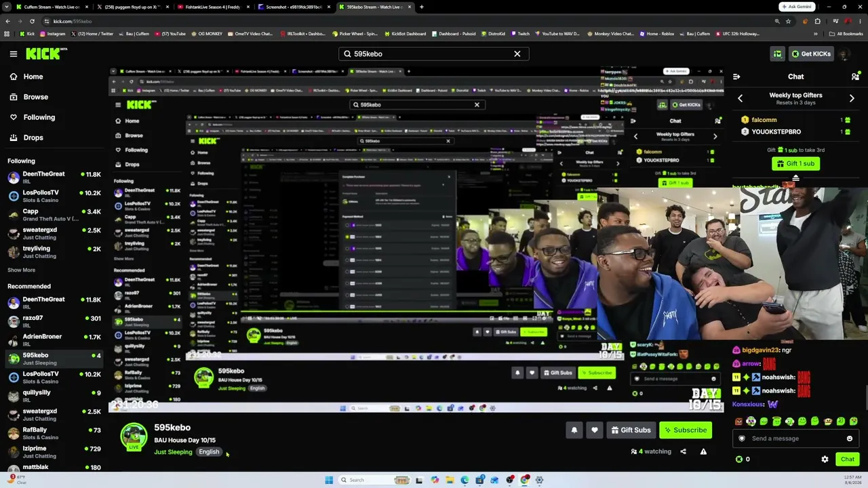Click the Gift Subs button

click(x=631, y=430)
